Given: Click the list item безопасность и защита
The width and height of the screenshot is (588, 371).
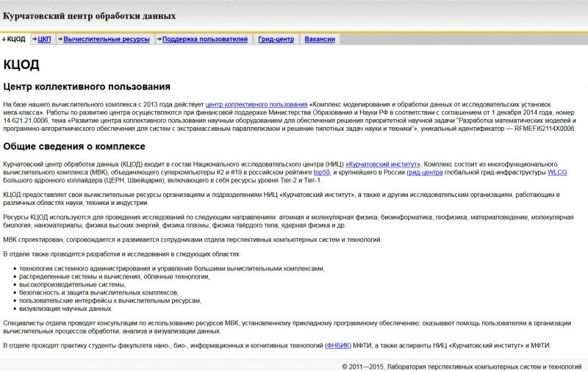Looking at the screenshot, I should pyautogui.click(x=99, y=292).
